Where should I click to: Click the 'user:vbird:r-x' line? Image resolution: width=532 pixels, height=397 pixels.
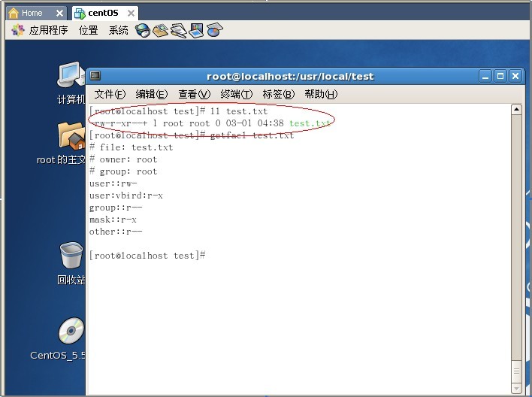(126, 195)
